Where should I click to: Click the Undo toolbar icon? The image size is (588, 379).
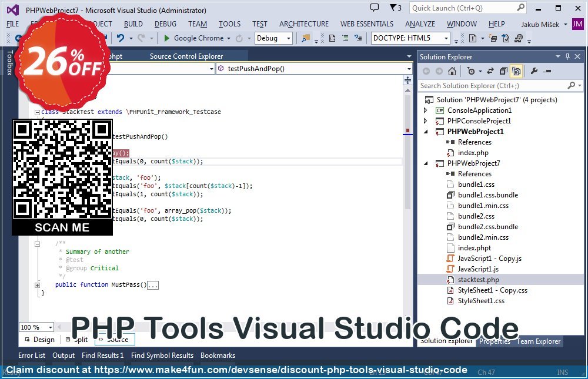(x=121, y=38)
